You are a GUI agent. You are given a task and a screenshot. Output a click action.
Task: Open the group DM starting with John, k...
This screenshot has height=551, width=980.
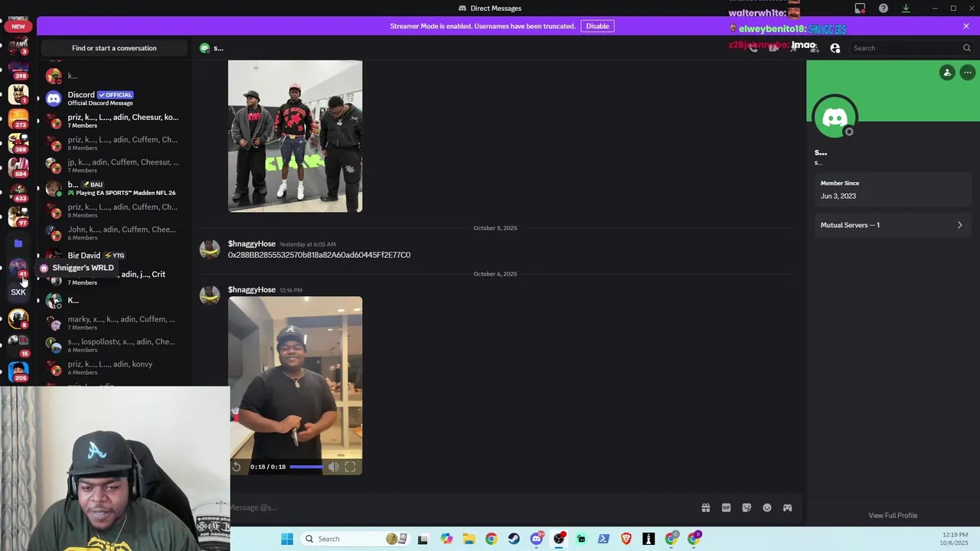[x=114, y=233]
